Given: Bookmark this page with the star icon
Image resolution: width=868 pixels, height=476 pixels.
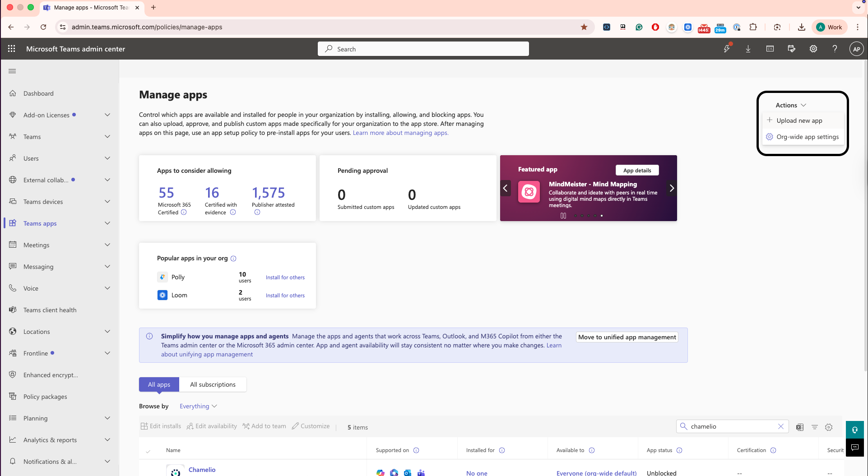Looking at the screenshot, I should 584,27.
